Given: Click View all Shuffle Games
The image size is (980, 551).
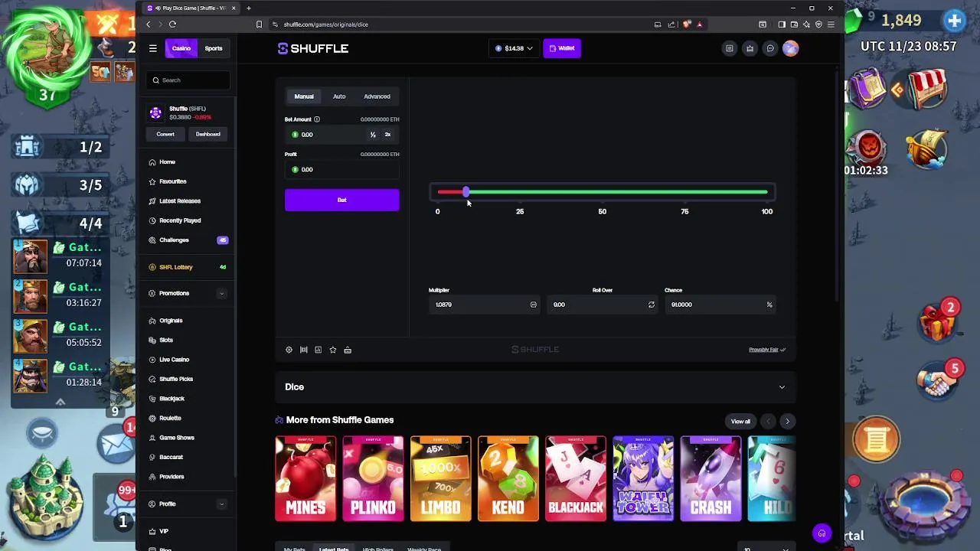Looking at the screenshot, I should click(740, 422).
